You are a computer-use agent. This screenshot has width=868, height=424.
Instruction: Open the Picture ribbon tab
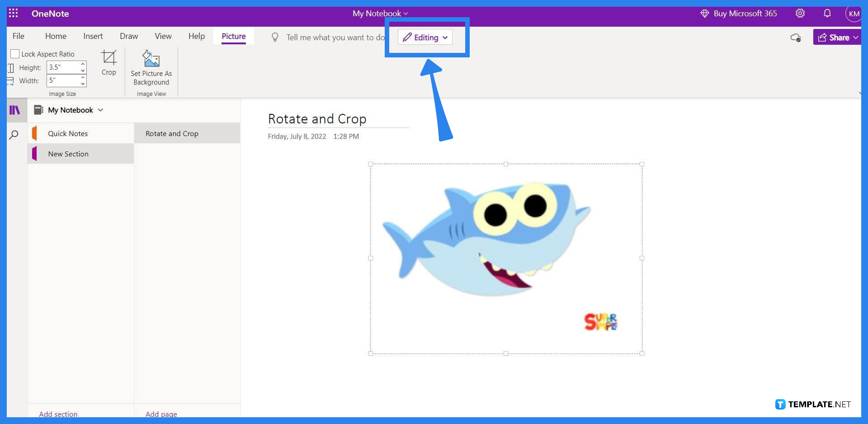(234, 36)
